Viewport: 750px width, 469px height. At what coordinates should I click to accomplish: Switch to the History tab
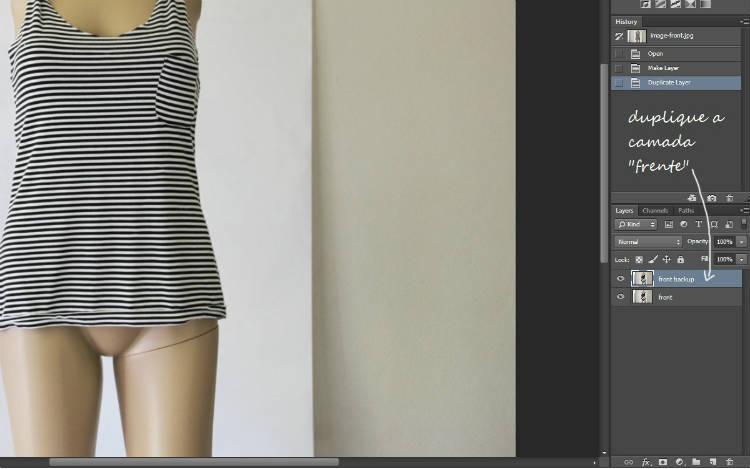tap(626, 22)
